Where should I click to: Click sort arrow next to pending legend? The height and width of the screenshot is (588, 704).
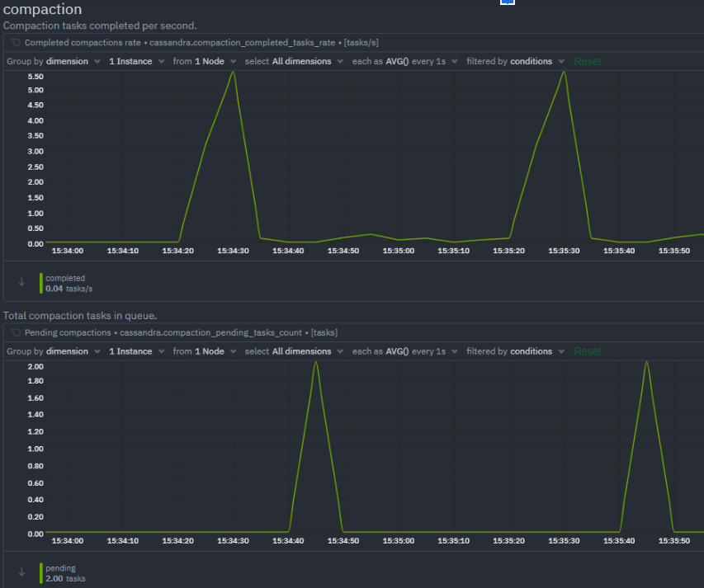21,572
